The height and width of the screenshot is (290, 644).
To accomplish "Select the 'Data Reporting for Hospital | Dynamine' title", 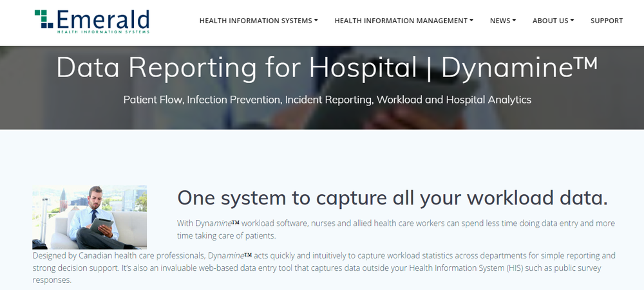I will 327,67.
